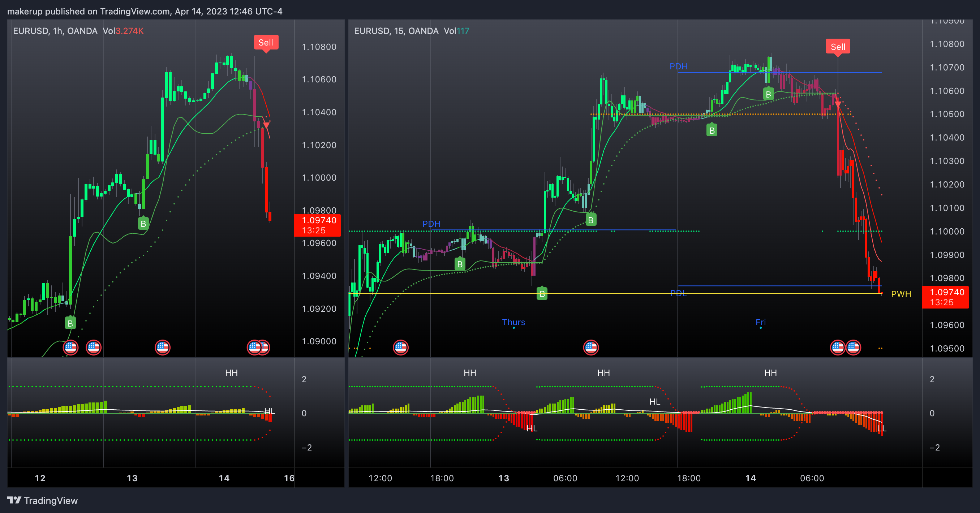Open second US flag event on 1h chart
The height and width of the screenshot is (513, 980).
point(94,347)
